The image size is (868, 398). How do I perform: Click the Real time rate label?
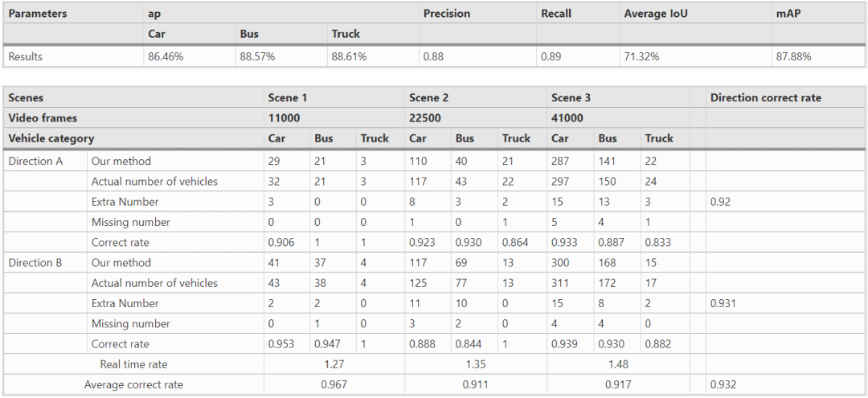click(x=133, y=364)
